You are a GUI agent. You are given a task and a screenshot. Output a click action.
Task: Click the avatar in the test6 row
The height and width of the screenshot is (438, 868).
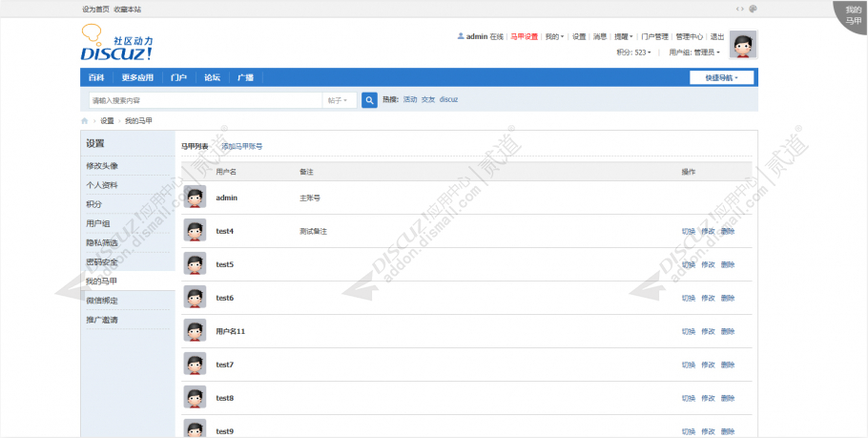(x=195, y=298)
